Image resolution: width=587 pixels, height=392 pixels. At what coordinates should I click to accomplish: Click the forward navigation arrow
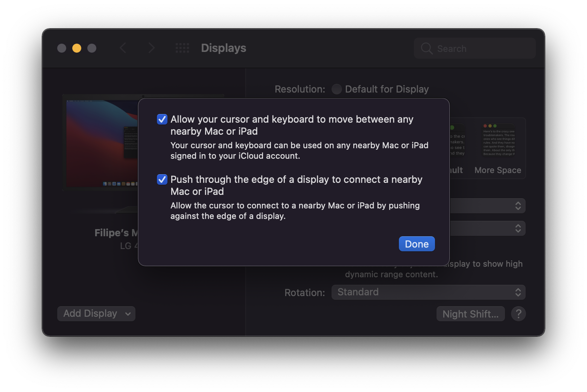point(151,48)
